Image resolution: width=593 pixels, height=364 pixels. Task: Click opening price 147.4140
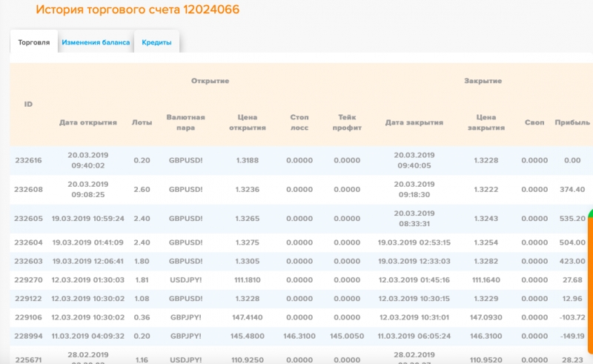(248, 317)
